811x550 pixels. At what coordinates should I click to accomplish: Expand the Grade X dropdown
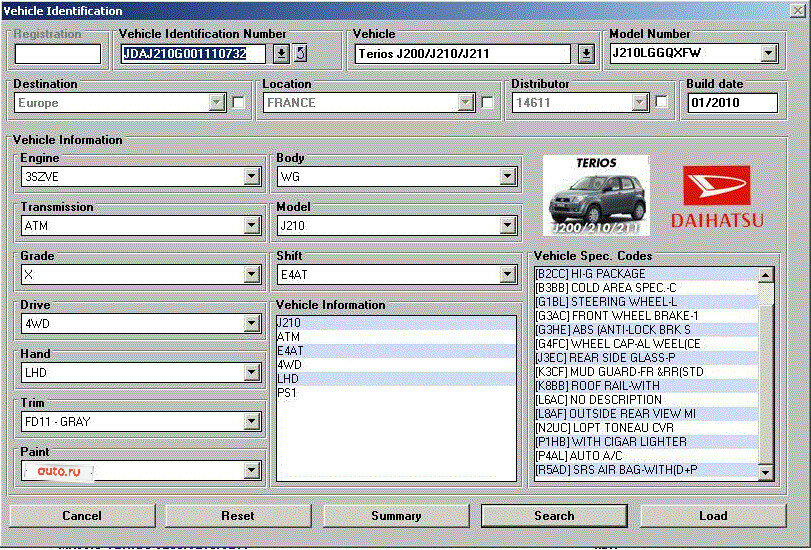click(251, 275)
